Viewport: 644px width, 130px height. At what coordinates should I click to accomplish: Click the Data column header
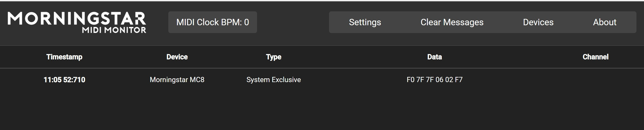[435, 57]
